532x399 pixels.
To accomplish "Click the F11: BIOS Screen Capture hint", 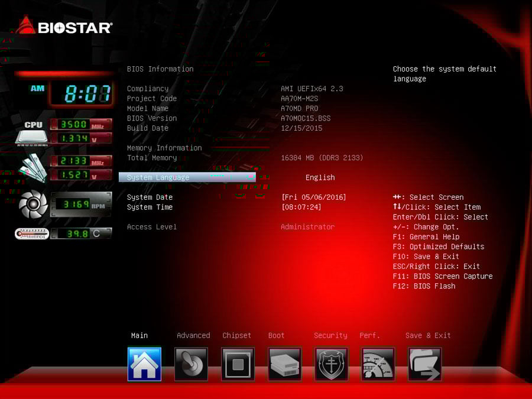I will click(x=443, y=276).
